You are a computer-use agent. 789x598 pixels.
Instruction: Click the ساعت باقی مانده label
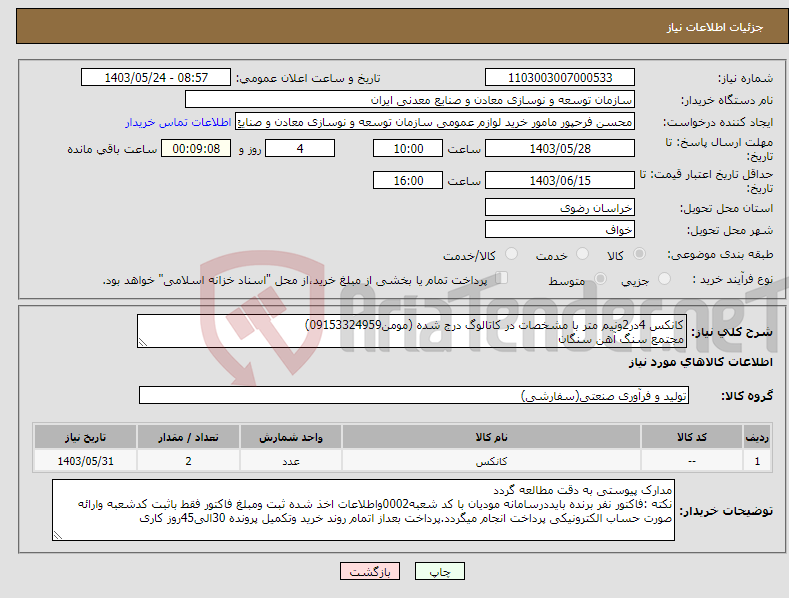pyautogui.click(x=112, y=149)
